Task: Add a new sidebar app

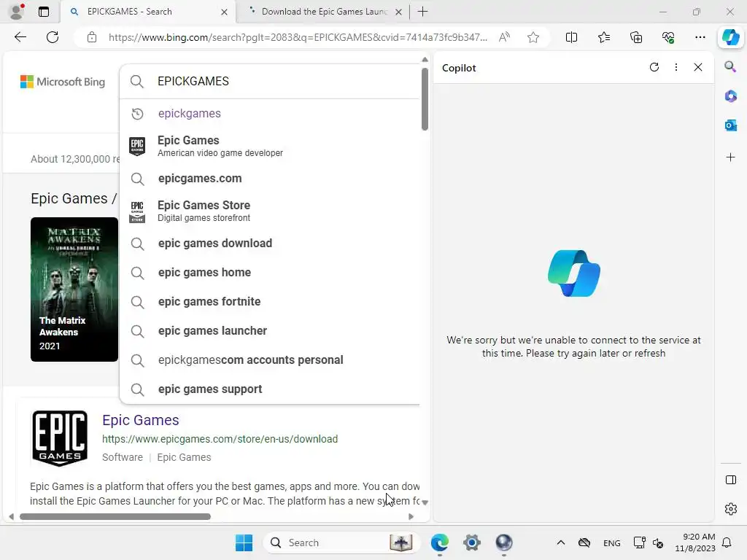Action: pyautogui.click(x=730, y=157)
